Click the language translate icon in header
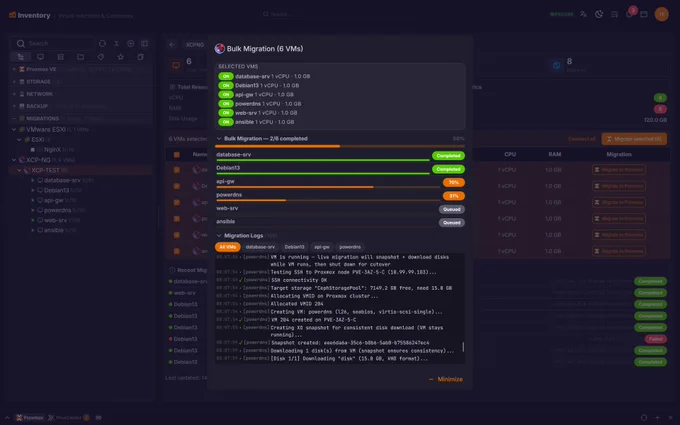Screen dimensions: 680x425 [x=583, y=14]
